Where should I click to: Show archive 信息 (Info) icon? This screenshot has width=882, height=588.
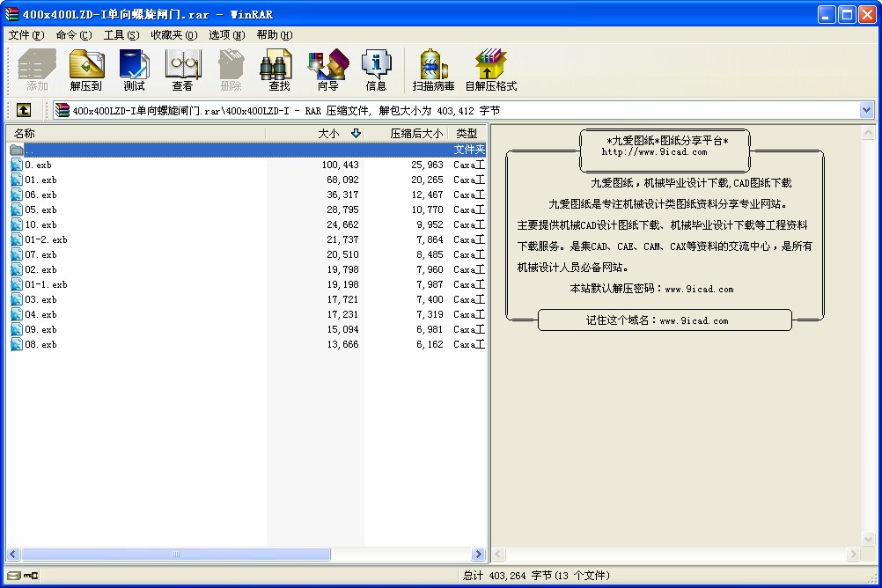[376, 70]
